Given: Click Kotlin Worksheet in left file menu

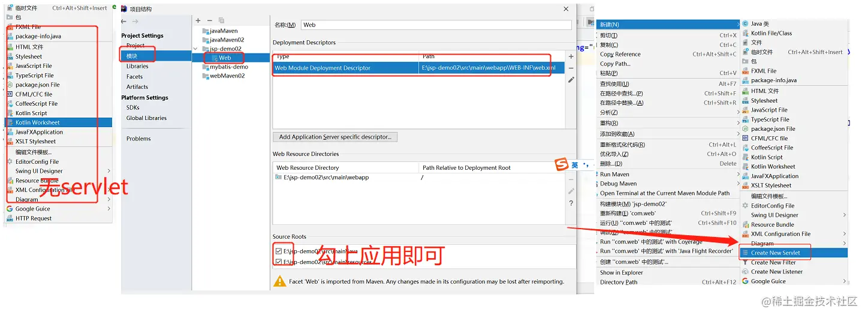Looking at the screenshot, I should point(58,122).
